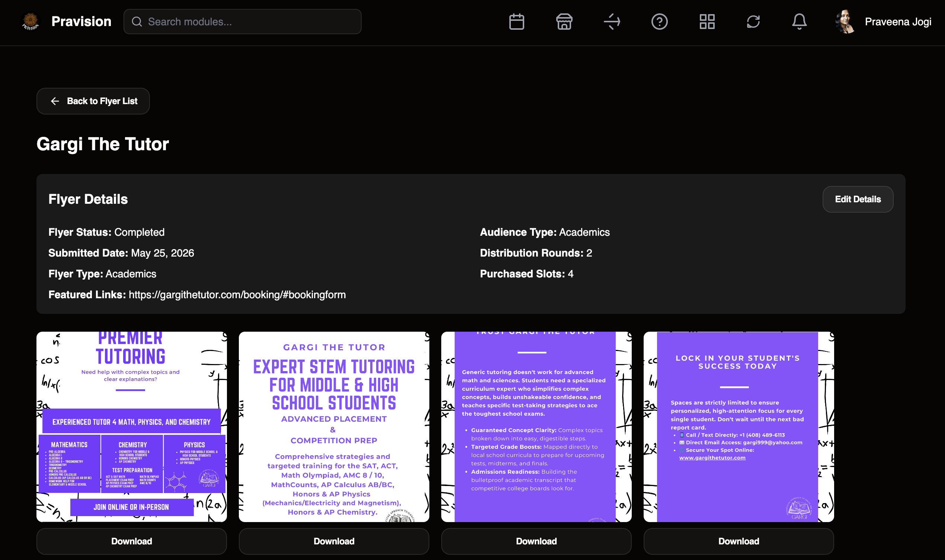
Task: Download the Expert STEM Tutoring flyer
Action: [x=334, y=541]
